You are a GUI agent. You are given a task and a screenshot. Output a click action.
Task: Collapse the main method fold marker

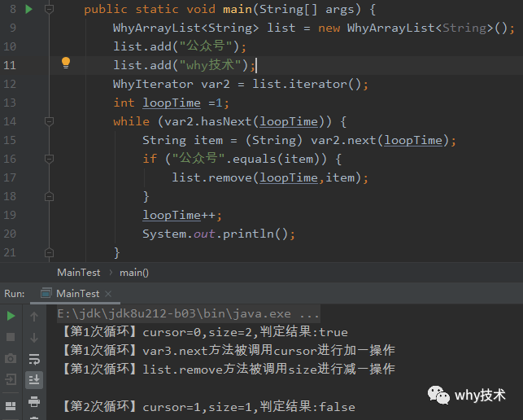(49, 9)
